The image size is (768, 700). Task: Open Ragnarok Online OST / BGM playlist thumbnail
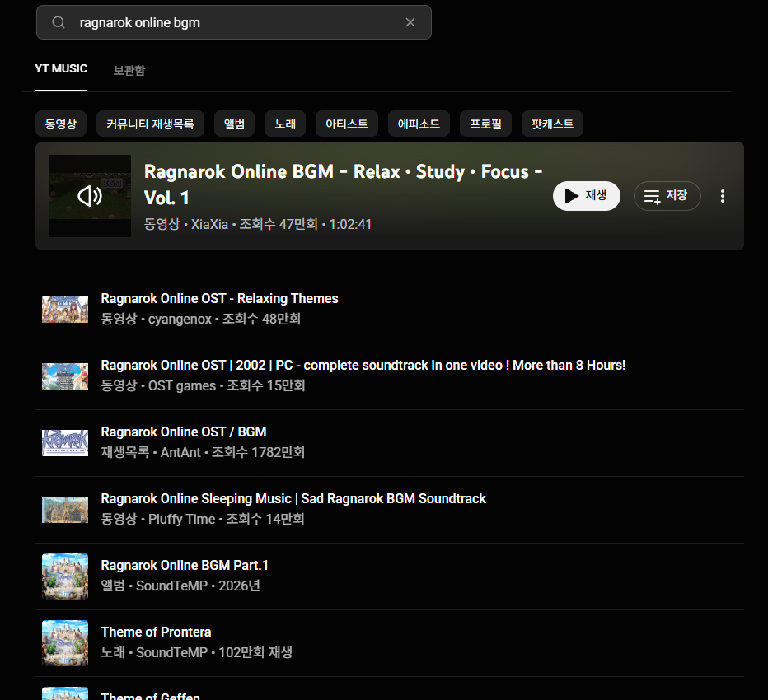point(65,442)
